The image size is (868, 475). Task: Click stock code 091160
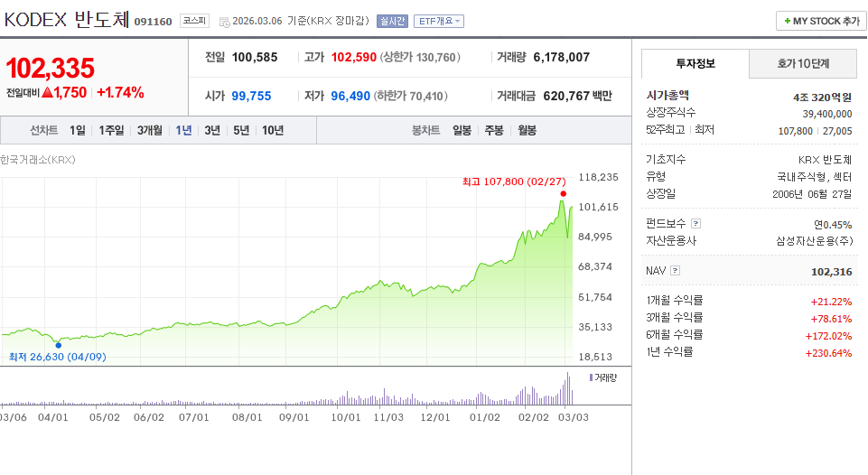pos(154,22)
